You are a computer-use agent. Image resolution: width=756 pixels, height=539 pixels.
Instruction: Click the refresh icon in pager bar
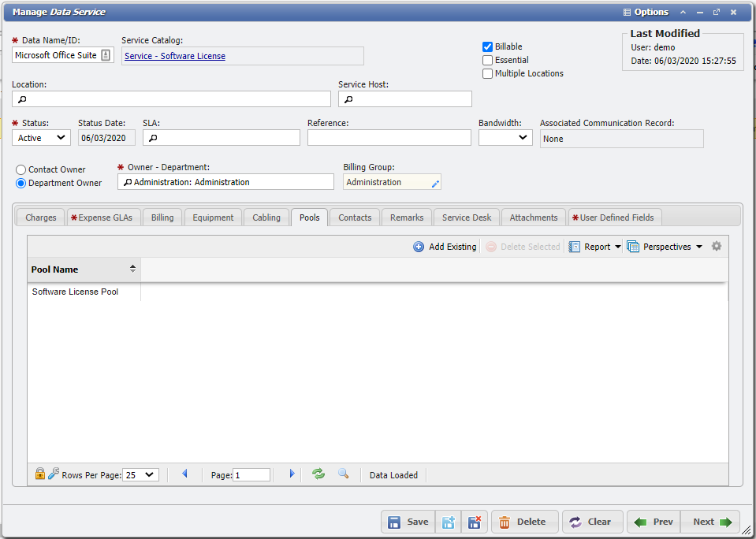click(x=318, y=474)
